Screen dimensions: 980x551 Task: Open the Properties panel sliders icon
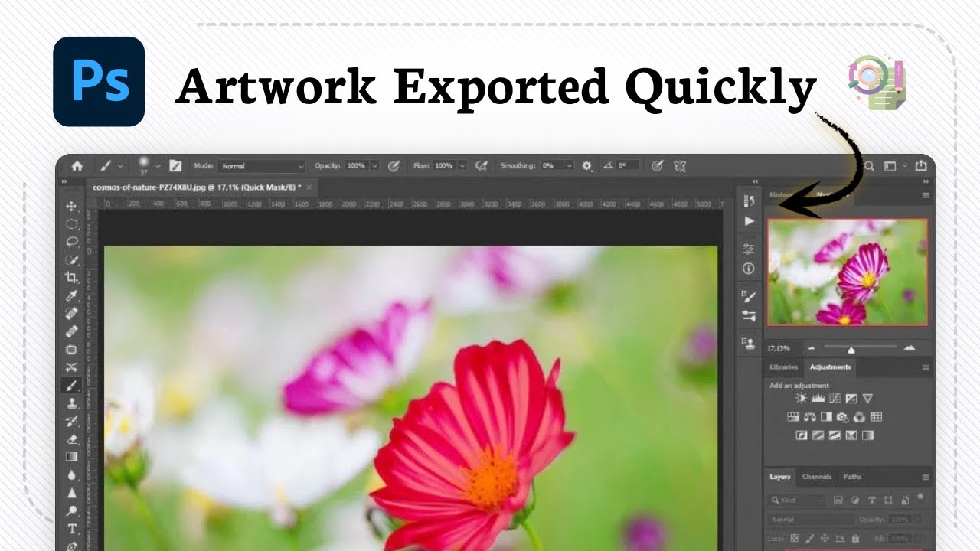[749, 249]
